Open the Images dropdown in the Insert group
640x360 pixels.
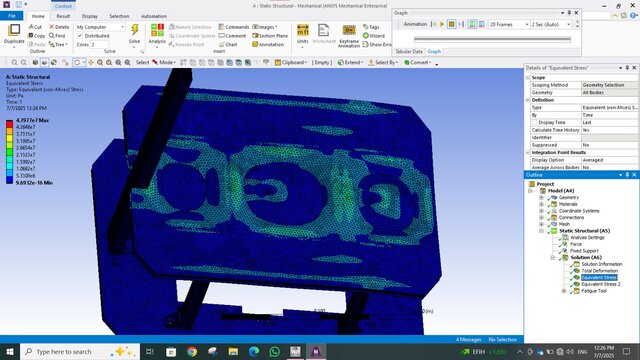(264, 27)
